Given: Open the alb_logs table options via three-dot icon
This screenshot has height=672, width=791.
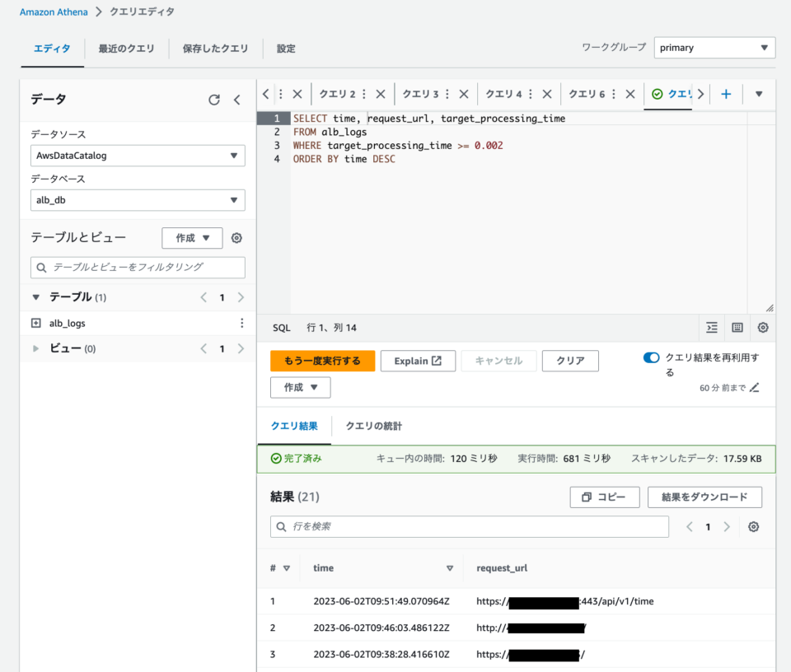Looking at the screenshot, I should [241, 323].
